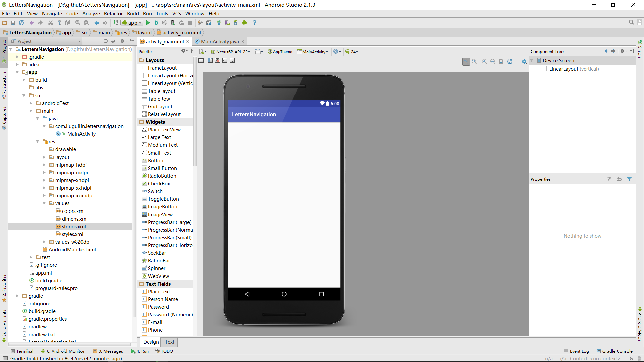Toggle the Gradle Console panel
This screenshot has width=644, height=362.
pyautogui.click(x=614, y=351)
